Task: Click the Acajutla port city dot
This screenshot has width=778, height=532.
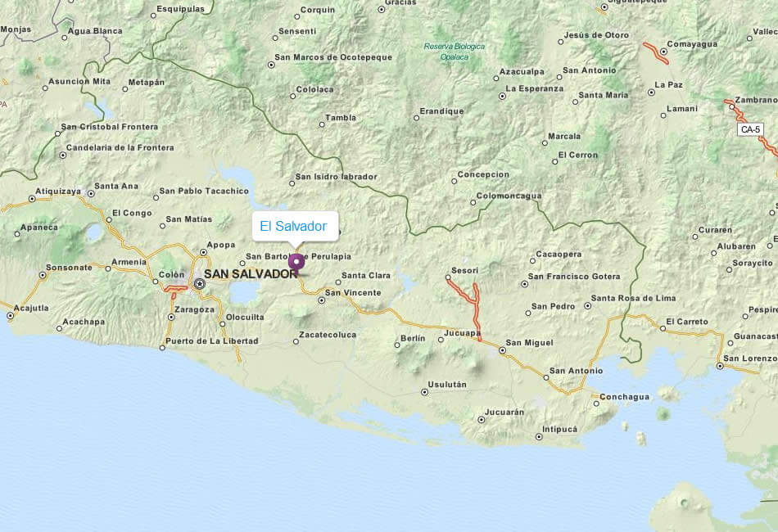Action: click(x=11, y=315)
